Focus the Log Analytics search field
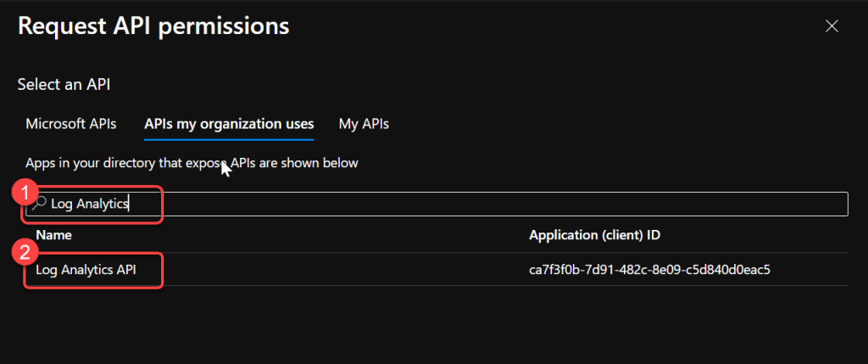Screen dimensions: 868x364 pos(424,204)
